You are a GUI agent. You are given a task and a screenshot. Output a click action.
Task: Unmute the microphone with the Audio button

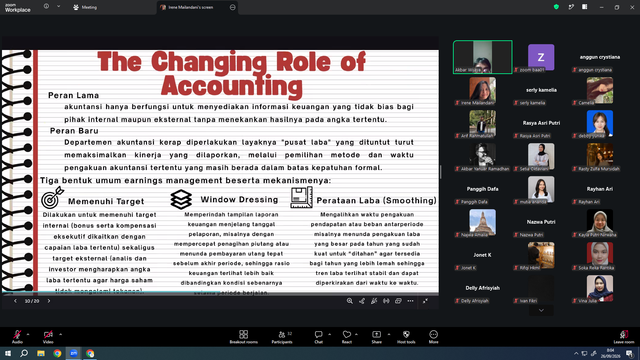pos(17,336)
